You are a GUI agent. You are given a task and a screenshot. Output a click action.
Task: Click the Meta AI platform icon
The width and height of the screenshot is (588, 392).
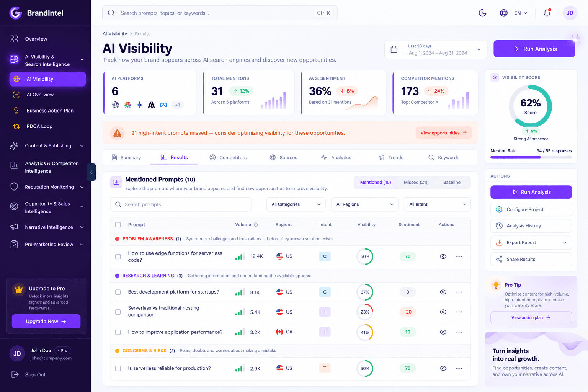pos(163,105)
